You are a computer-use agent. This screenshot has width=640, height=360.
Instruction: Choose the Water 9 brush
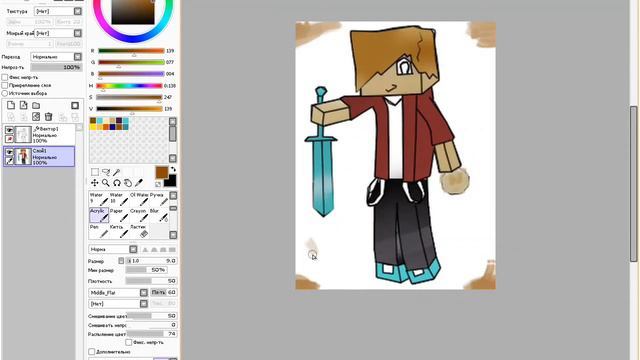[99, 199]
